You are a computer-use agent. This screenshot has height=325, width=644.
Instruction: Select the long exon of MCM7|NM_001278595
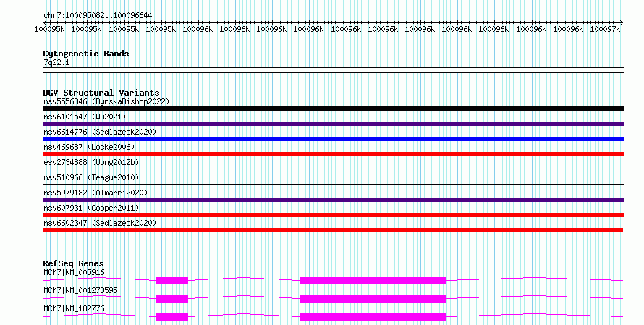point(373,299)
